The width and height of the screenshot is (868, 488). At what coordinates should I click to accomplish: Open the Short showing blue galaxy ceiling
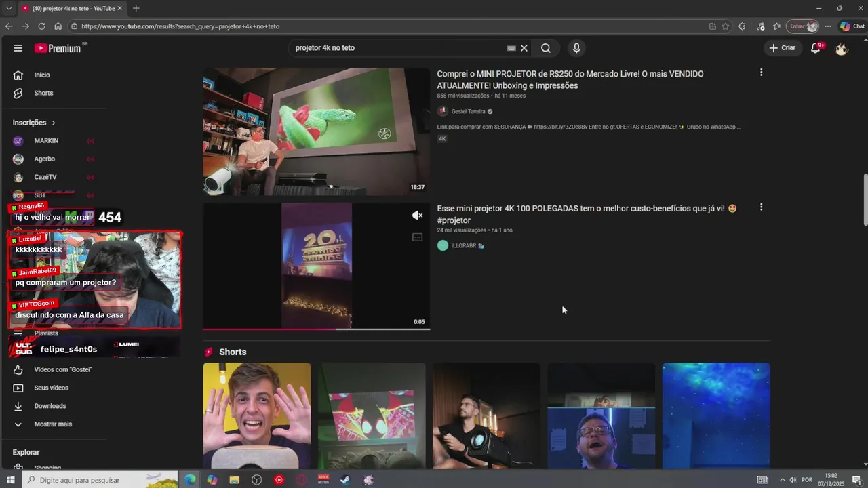[716, 415]
